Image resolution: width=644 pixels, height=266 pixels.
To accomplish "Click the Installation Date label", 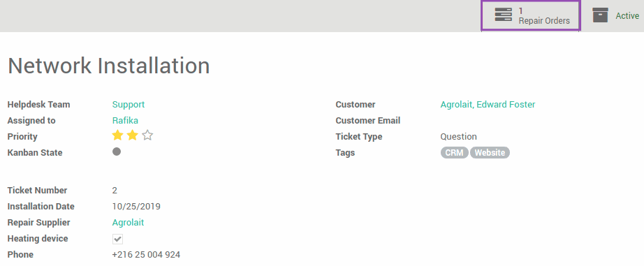I will (x=41, y=207).
